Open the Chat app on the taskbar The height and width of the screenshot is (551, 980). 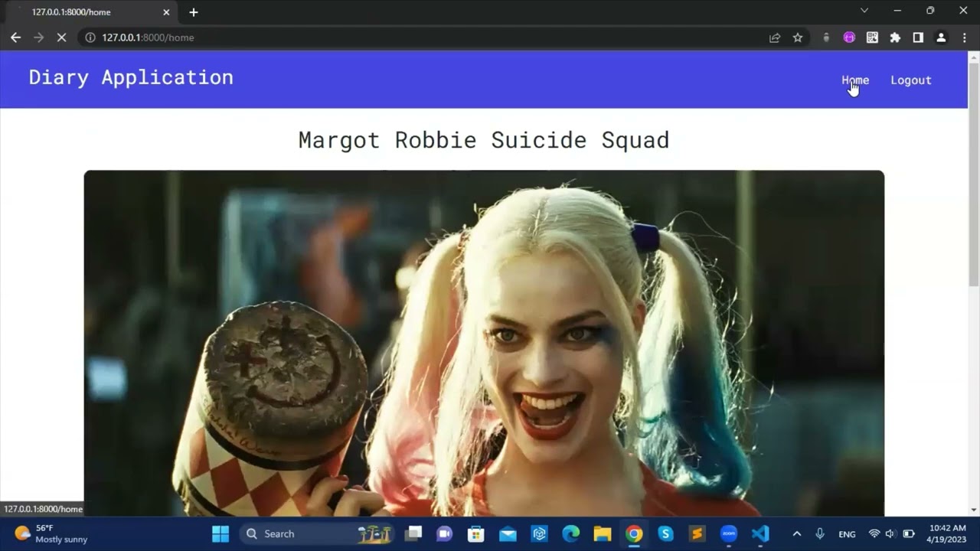click(x=444, y=533)
